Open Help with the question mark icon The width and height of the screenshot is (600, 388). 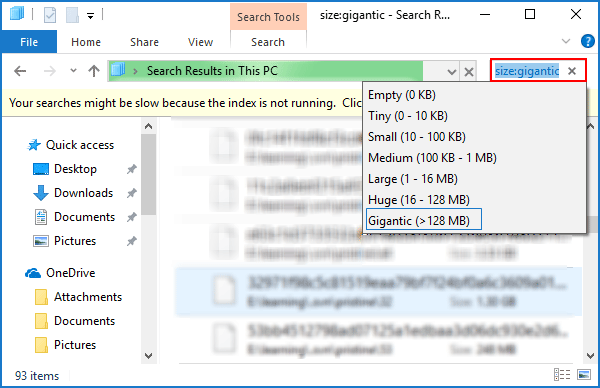point(587,41)
